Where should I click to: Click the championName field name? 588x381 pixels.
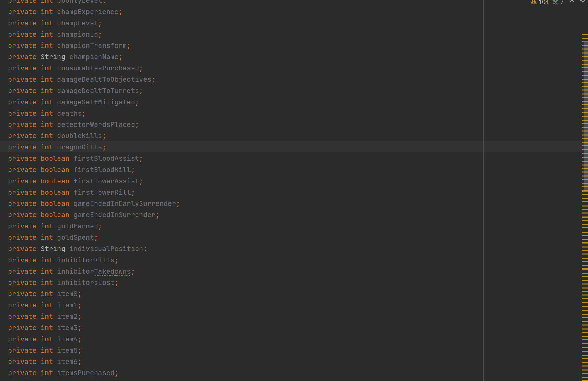(x=94, y=57)
